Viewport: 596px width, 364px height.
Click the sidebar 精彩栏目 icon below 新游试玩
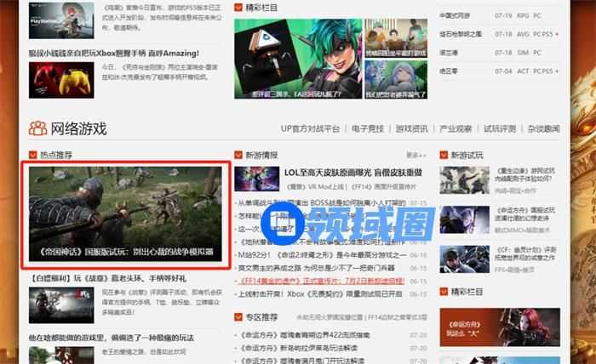(x=444, y=292)
